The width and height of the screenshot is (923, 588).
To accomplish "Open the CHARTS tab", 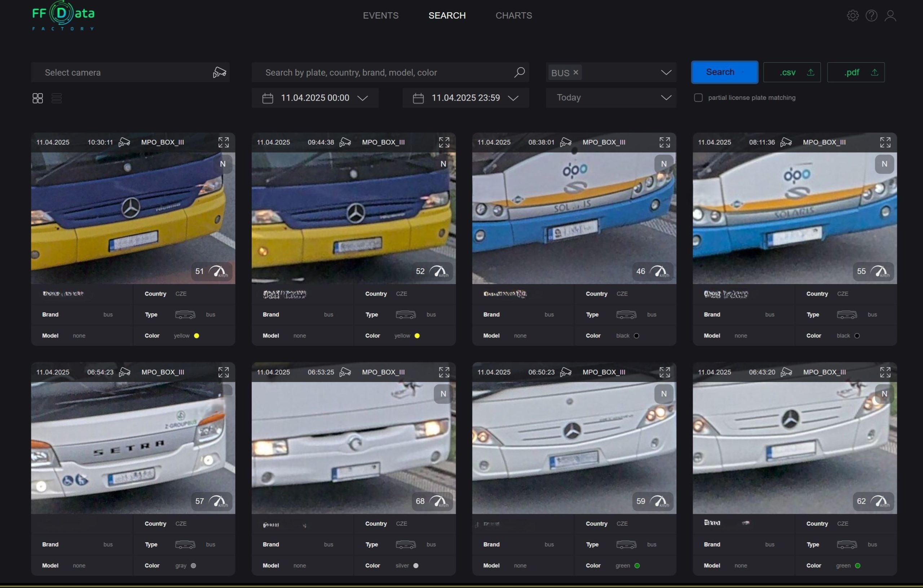I will [x=514, y=16].
